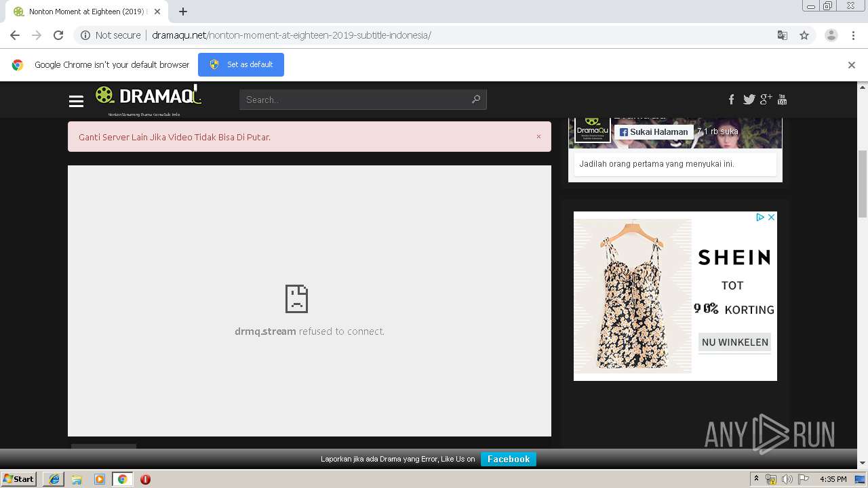The height and width of the screenshot is (488, 868).
Task: Click the Facebook button in the bottom bar
Action: 509,459
